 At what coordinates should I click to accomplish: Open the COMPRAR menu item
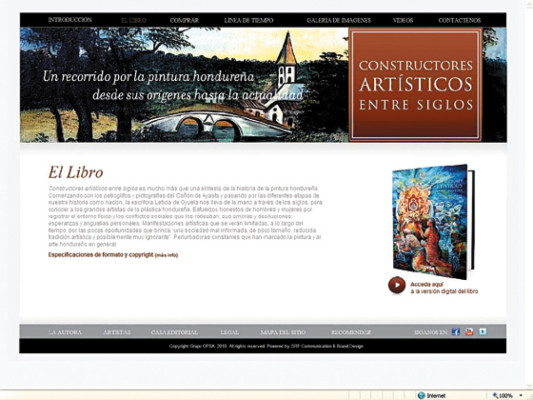click(x=184, y=20)
